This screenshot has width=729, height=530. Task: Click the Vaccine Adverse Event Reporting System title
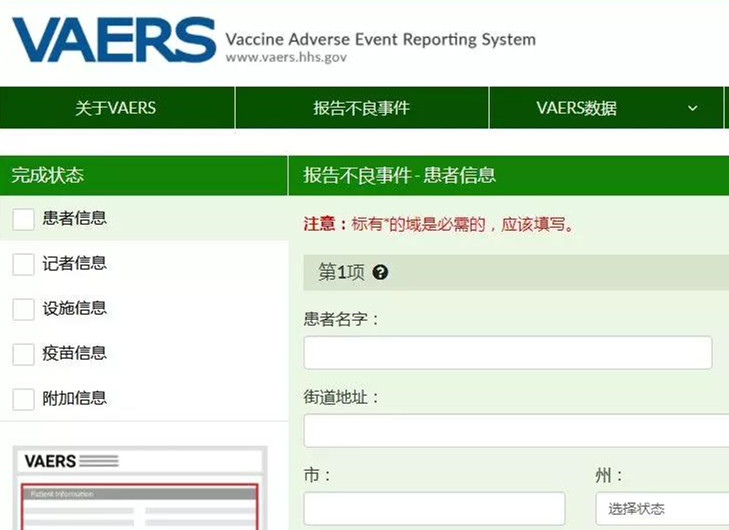click(x=381, y=40)
